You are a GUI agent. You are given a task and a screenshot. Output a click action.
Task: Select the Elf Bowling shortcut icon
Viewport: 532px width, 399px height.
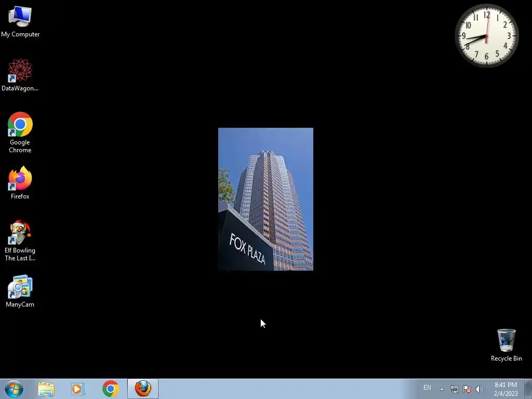point(20,241)
